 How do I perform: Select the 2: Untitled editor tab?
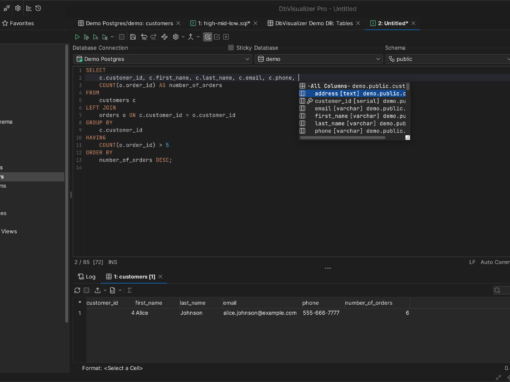(389, 23)
